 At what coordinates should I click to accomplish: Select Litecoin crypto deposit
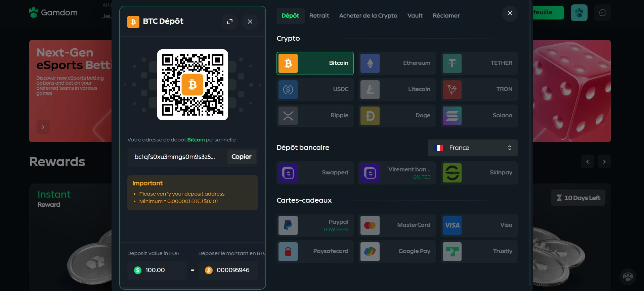coord(397,89)
